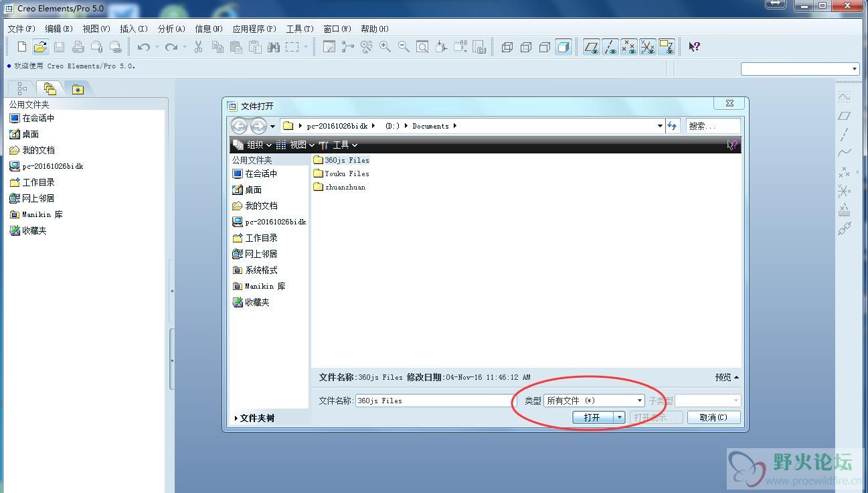The width and height of the screenshot is (868, 493).
Task: Select the No Hidden display style
Action: [545, 47]
